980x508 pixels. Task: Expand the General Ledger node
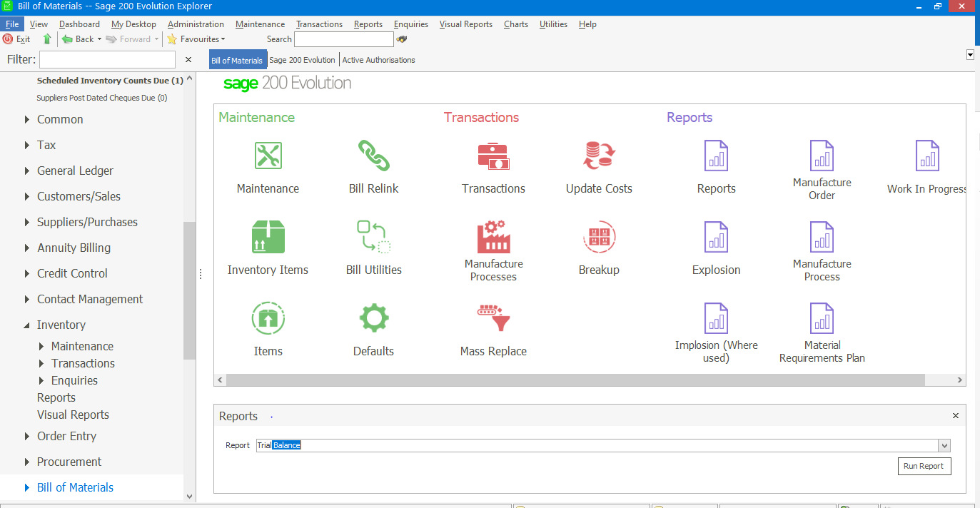pyautogui.click(x=27, y=171)
